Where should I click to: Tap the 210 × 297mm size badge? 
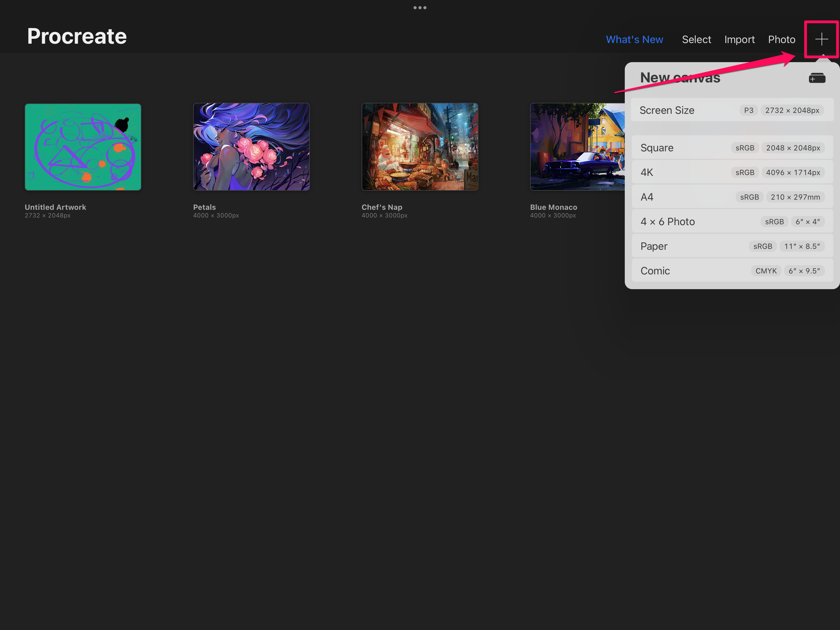point(795,197)
